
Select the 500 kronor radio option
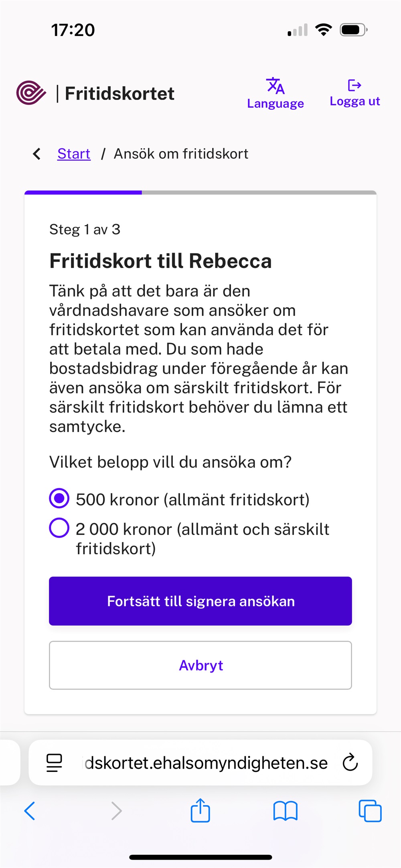[59, 499]
